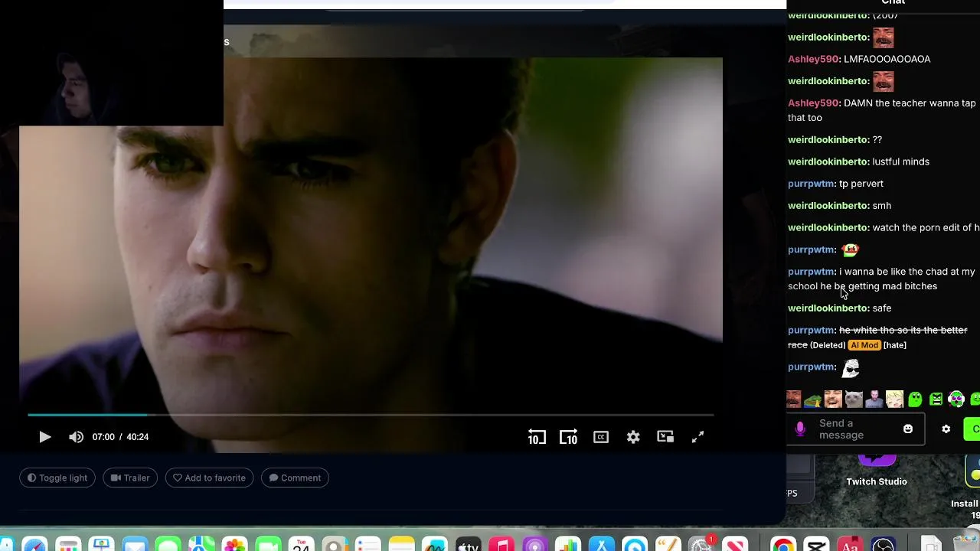Click username Ashley590 on the LMFAOOO message
Screen dimensions: 980x551
pos(813,59)
